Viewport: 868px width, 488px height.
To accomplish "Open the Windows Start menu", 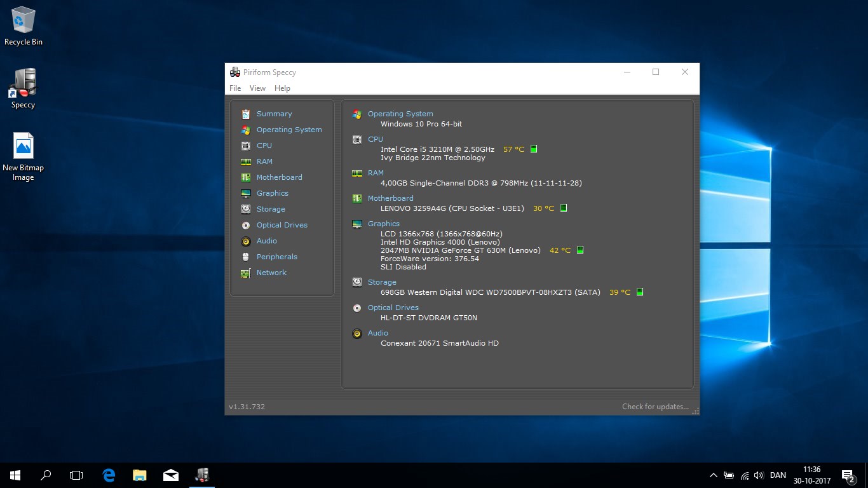I will pyautogui.click(x=15, y=475).
